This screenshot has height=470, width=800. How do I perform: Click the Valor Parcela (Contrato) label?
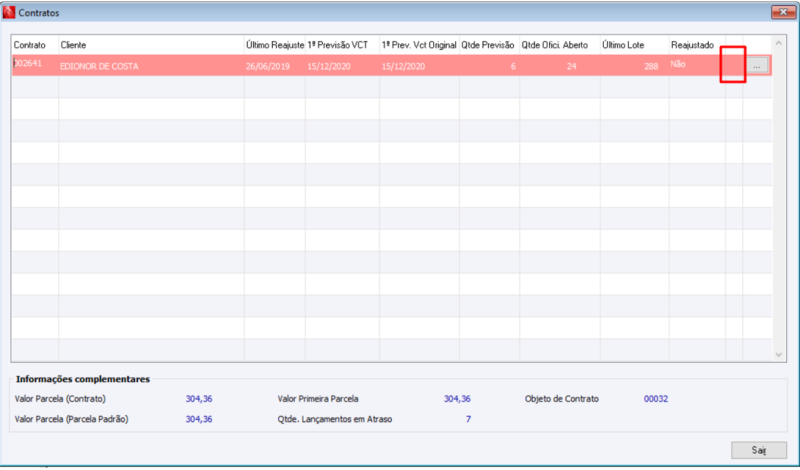click(60, 399)
